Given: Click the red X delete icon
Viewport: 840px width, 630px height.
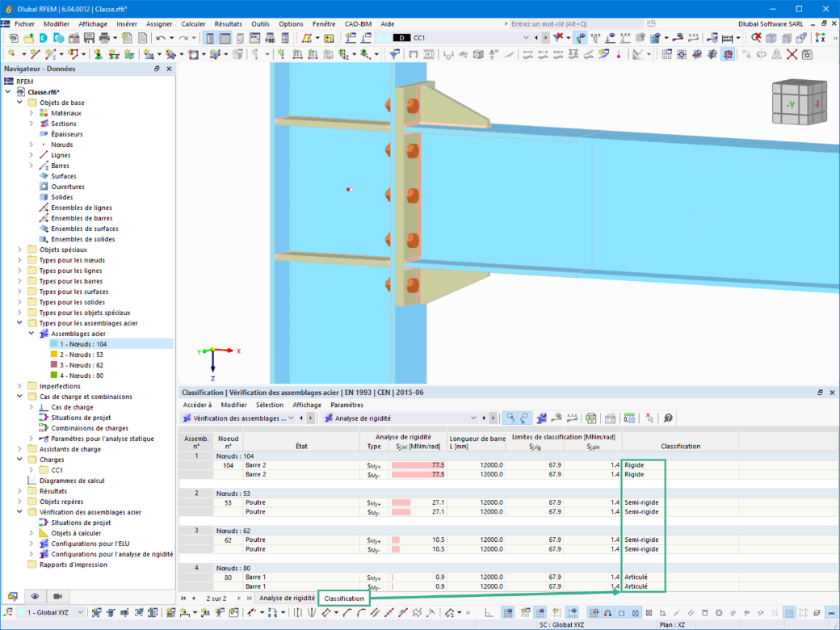Looking at the screenshot, I should [x=792, y=55].
